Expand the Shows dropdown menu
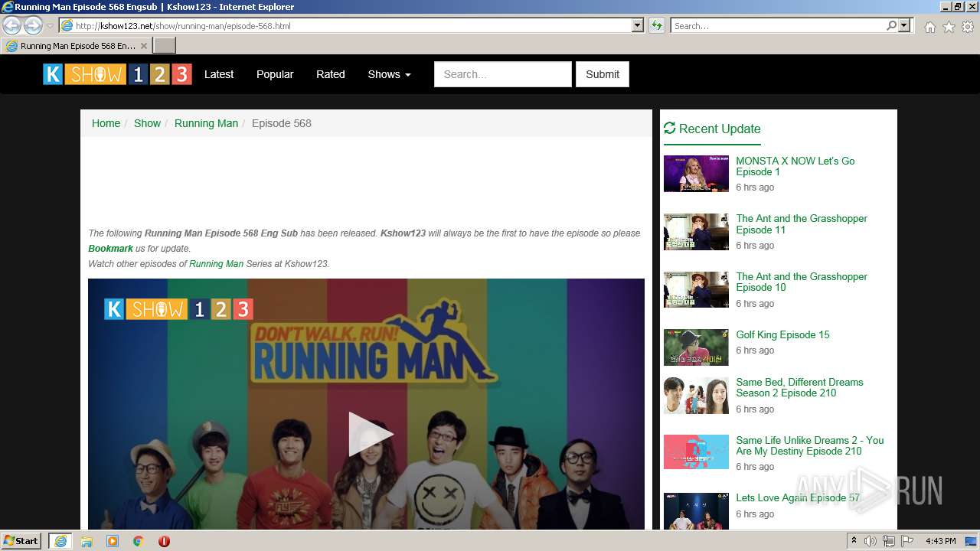The width and height of the screenshot is (980, 551). tap(389, 74)
